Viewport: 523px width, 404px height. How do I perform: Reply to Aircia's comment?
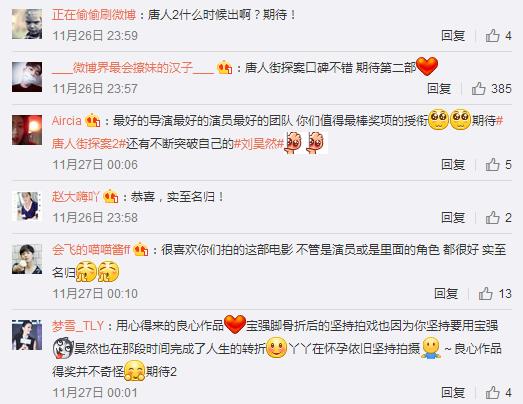[x=453, y=164]
